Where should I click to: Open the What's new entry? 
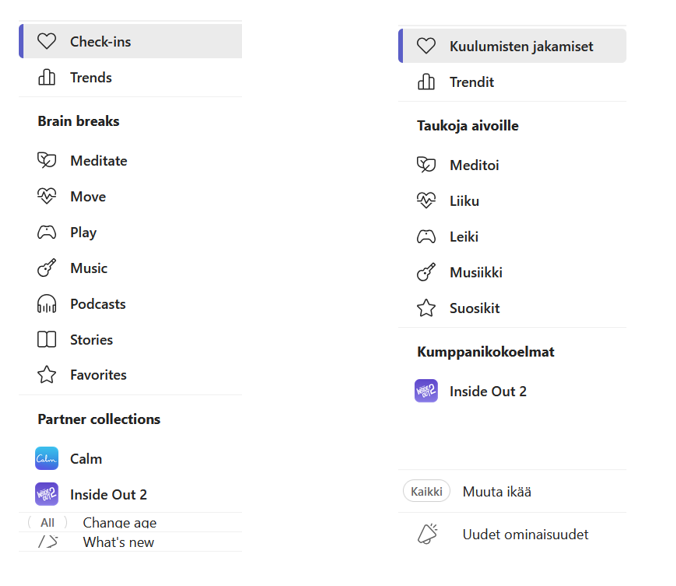(118, 542)
